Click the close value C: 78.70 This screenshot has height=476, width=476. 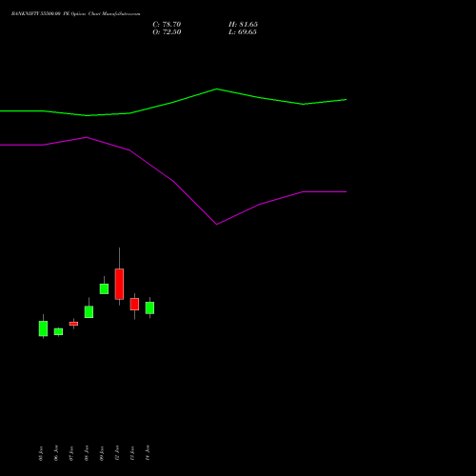[167, 25]
